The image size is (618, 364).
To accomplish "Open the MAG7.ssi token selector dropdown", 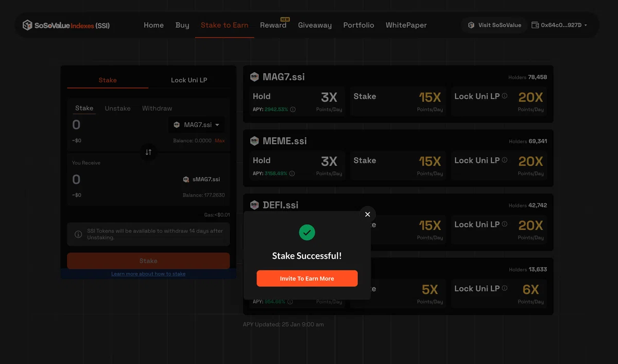I will (196, 125).
